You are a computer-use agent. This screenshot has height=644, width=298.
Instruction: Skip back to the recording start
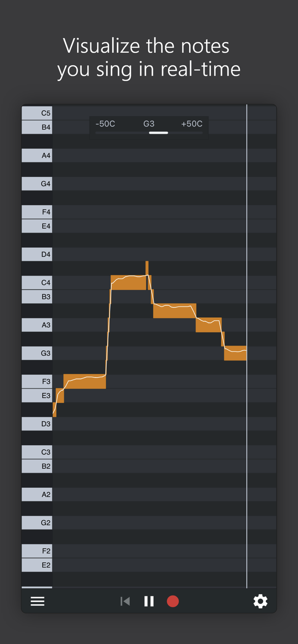[125, 601]
